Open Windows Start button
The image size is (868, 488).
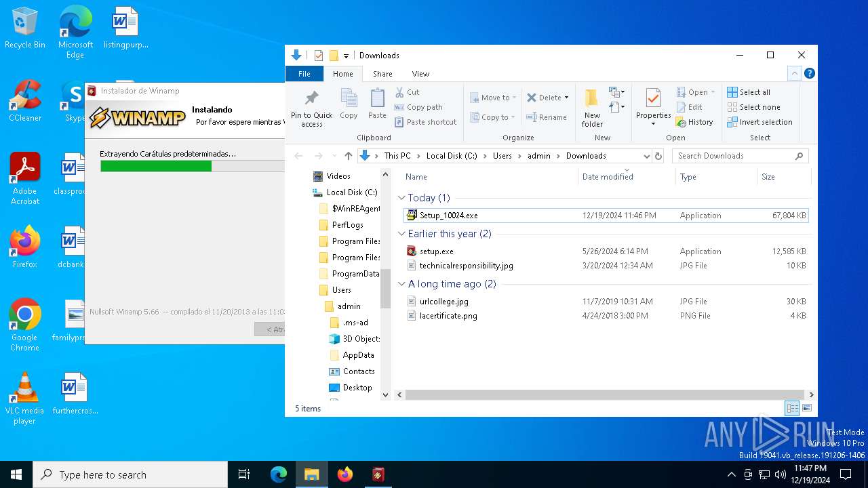pyautogui.click(x=16, y=474)
